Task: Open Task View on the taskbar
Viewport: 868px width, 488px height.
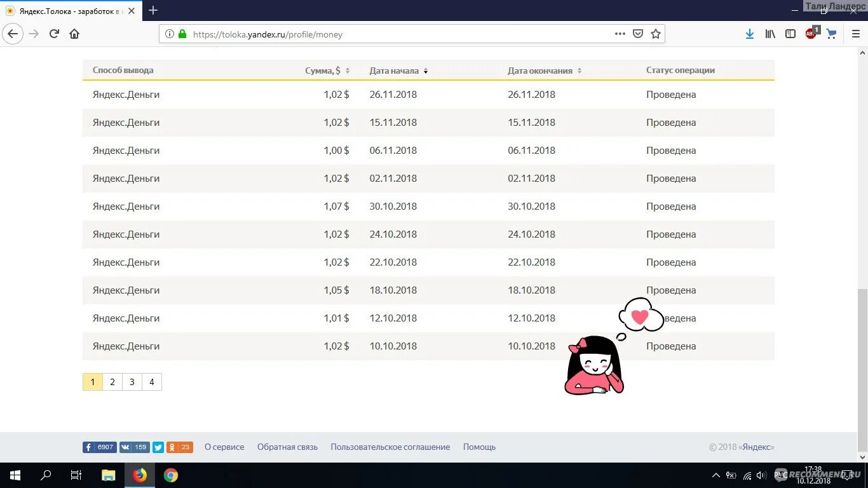Action: point(76,475)
